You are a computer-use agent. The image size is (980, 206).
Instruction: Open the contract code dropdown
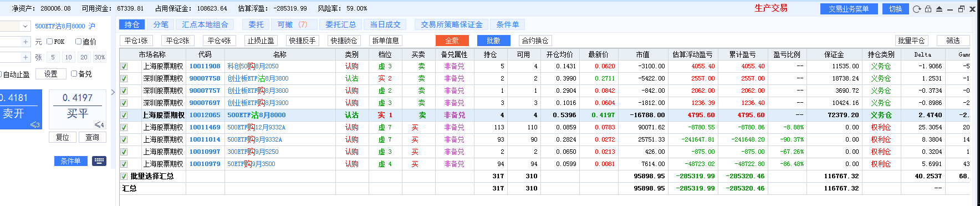coord(25,26)
